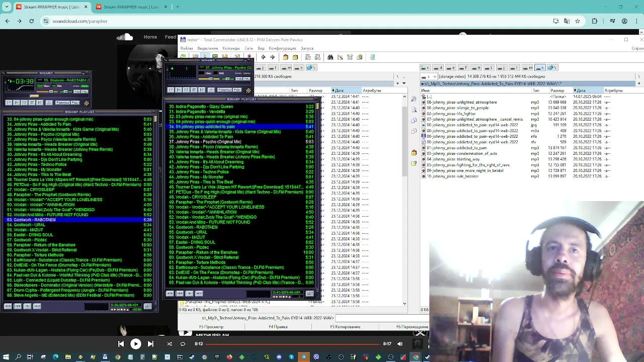Open Конфигурация menu in Total Commander
Image resolution: width=644 pixels, height=362 pixels.
click(x=282, y=48)
